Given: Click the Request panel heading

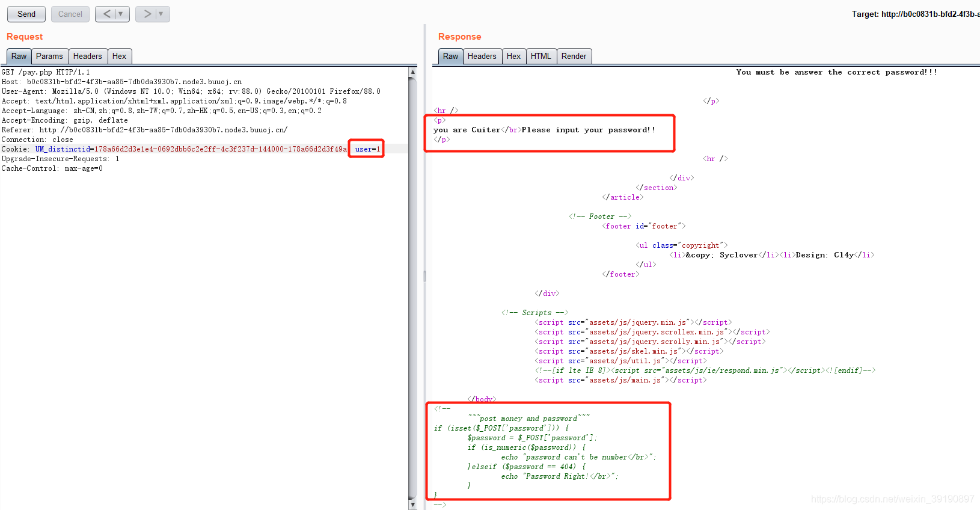Looking at the screenshot, I should pos(25,37).
